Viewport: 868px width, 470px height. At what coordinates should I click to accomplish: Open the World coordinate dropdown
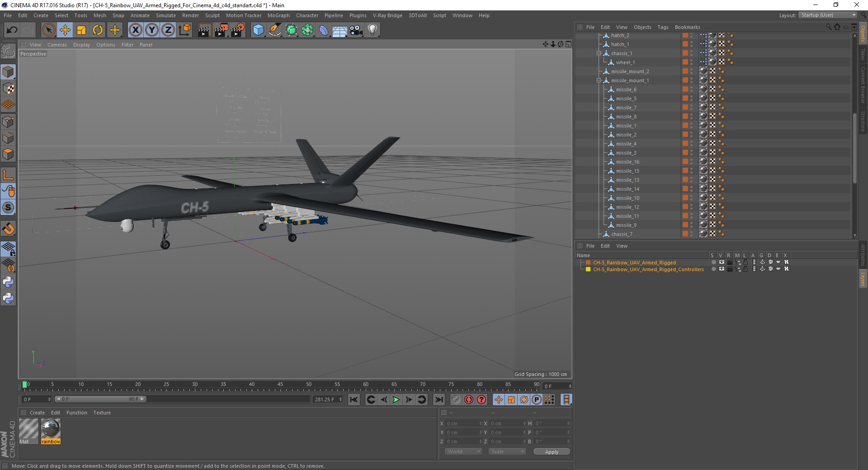(463, 451)
